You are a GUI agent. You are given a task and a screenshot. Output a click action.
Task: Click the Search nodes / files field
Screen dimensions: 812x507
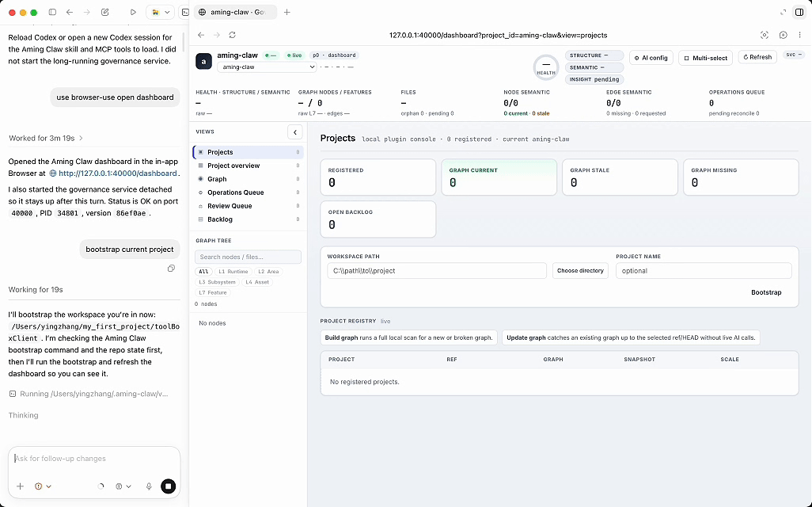tap(248, 257)
